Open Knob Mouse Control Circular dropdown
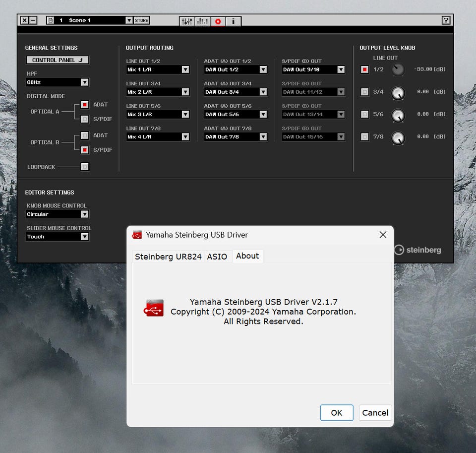 (x=58, y=214)
